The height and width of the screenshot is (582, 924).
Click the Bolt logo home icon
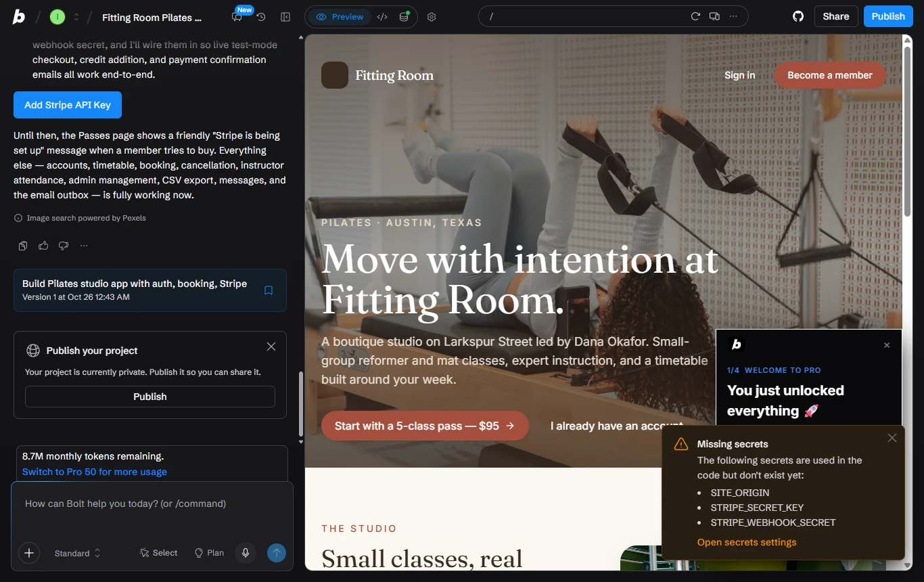click(x=19, y=17)
